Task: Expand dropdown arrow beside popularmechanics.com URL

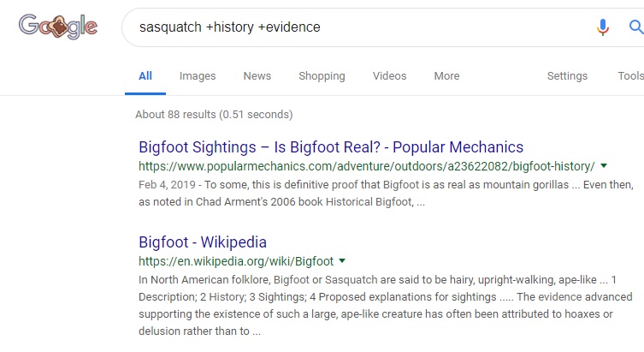Action: [x=604, y=165]
